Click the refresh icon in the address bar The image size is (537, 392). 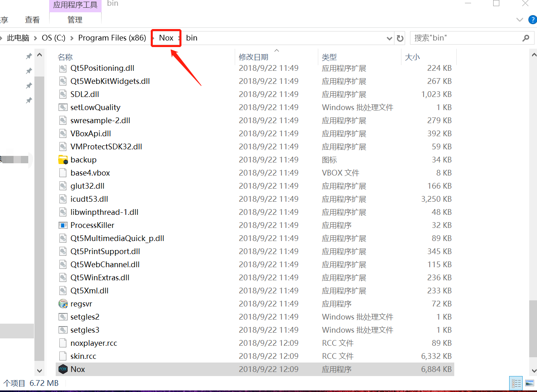click(x=400, y=38)
